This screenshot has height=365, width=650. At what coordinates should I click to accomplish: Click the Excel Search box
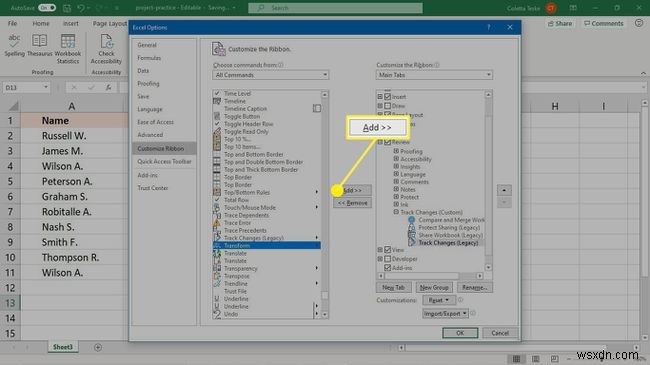335,8
